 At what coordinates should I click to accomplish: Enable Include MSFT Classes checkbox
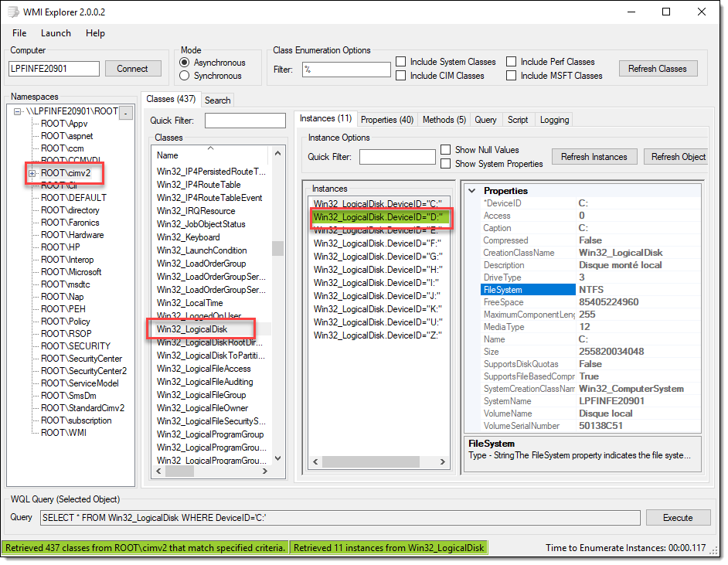coord(511,75)
